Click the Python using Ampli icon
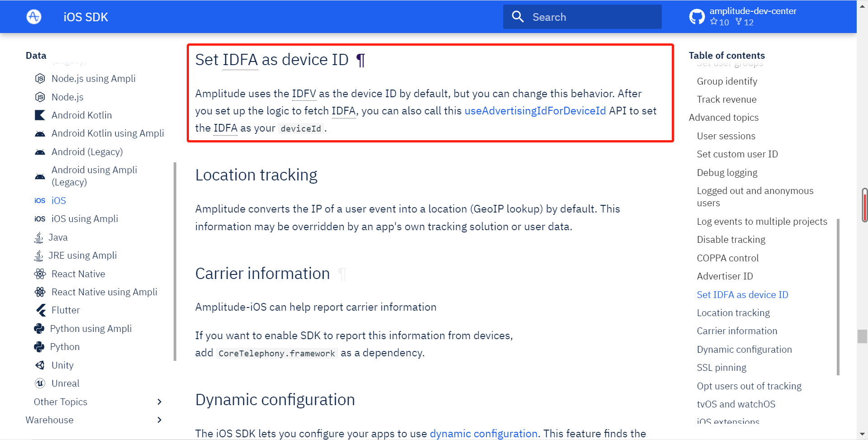 coord(39,329)
